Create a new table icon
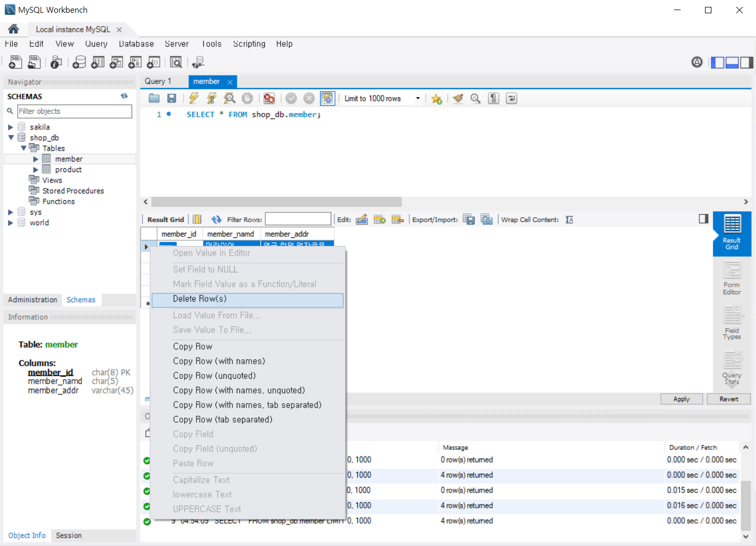756x546 pixels. [98, 62]
